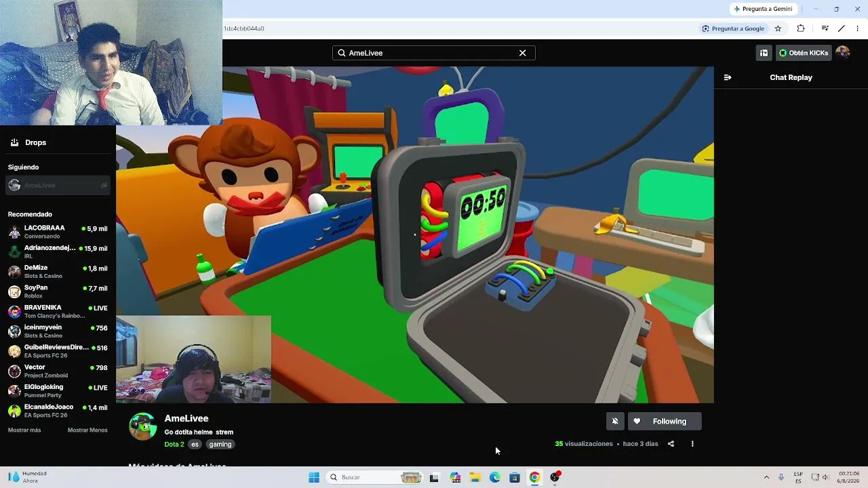Show hidden system tray icons

[766, 477]
